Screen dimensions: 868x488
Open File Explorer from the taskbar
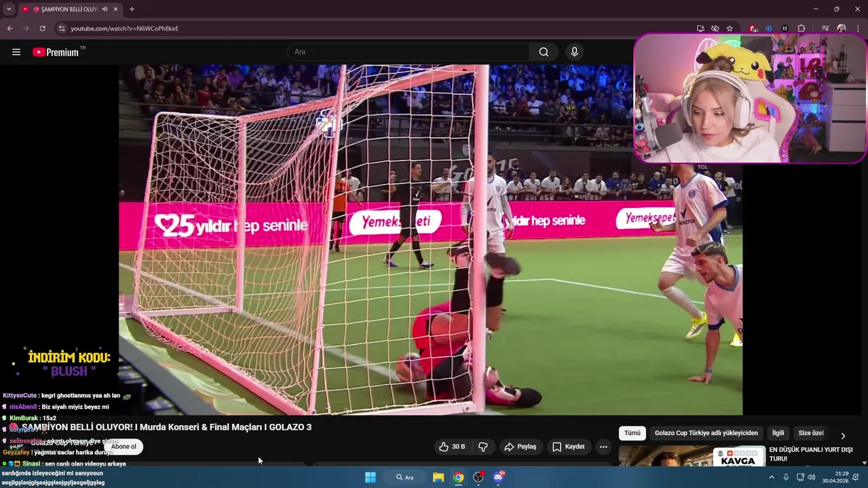tap(439, 477)
